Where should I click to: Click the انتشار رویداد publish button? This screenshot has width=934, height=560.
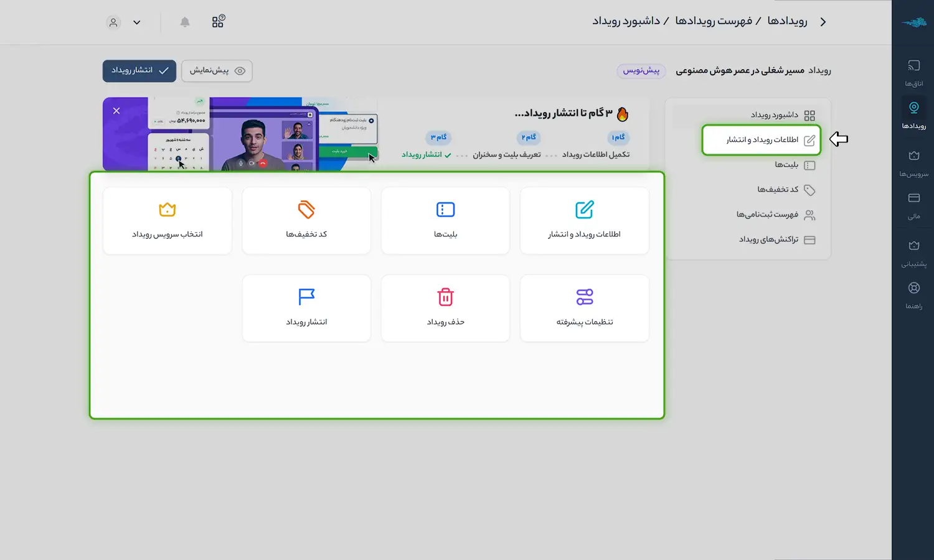[139, 71]
